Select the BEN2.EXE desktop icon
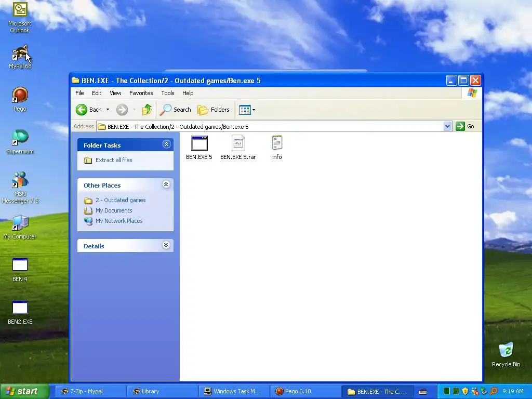Image resolution: width=532 pixels, height=399 pixels. [20, 312]
